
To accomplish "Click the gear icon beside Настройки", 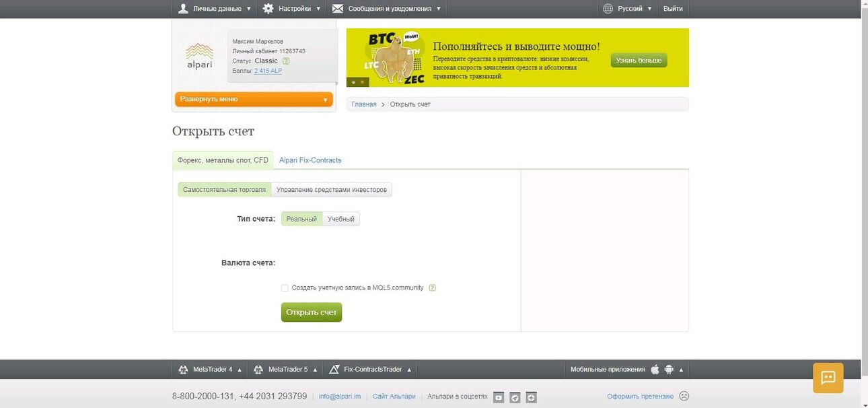I will pos(268,9).
